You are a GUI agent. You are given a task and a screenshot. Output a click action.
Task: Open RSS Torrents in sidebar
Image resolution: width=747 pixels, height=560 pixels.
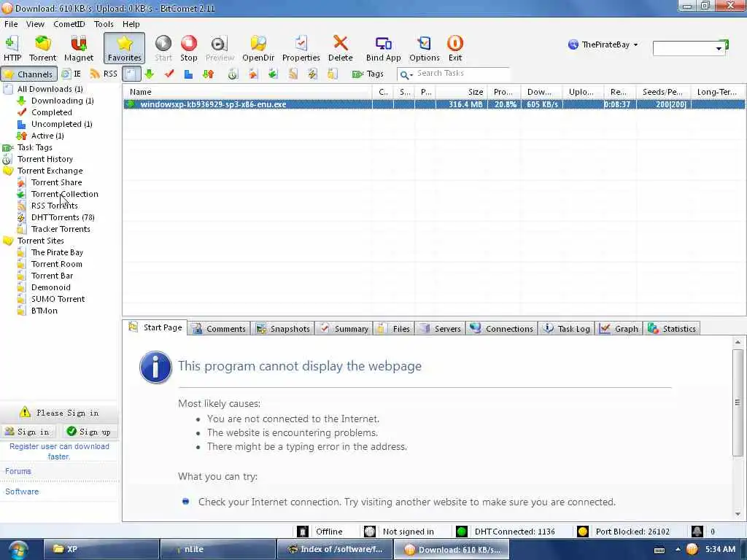click(54, 206)
